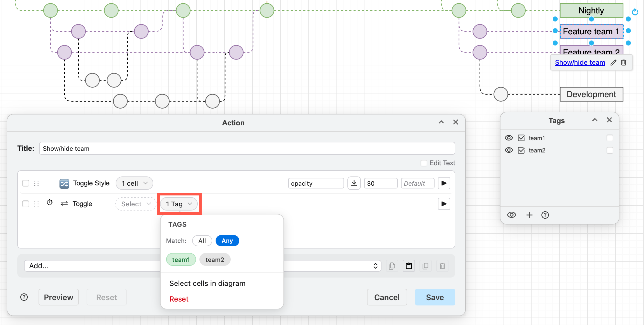Click the Preview button
Viewport: 644px width, 325px height.
click(59, 297)
